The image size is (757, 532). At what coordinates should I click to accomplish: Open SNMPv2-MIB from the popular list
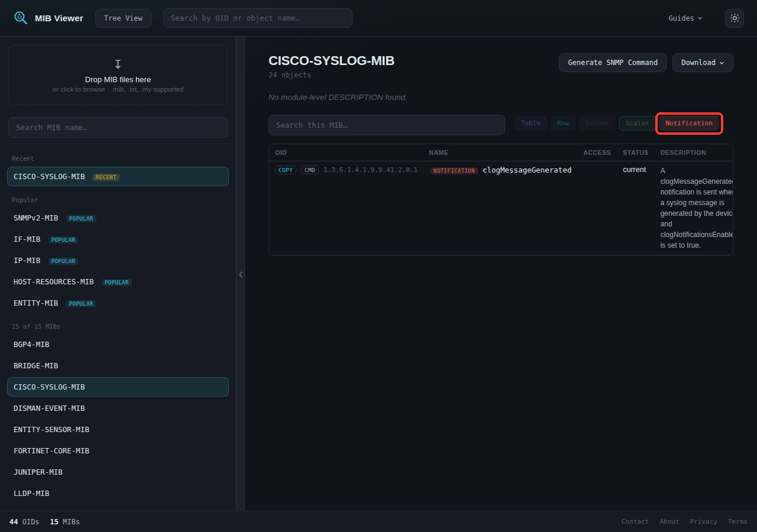118,218
